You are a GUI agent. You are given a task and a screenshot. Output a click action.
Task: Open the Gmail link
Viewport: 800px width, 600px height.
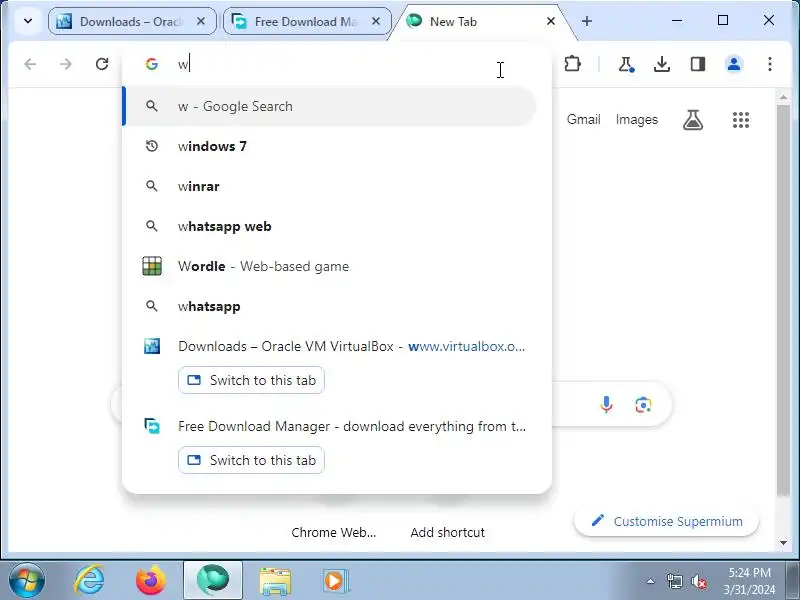pyautogui.click(x=584, y=119)
